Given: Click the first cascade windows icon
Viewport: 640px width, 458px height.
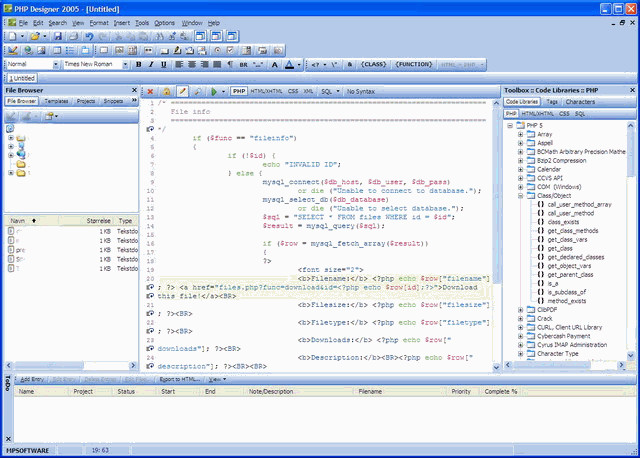Looking at the screenshot, I should click(200, 36).
